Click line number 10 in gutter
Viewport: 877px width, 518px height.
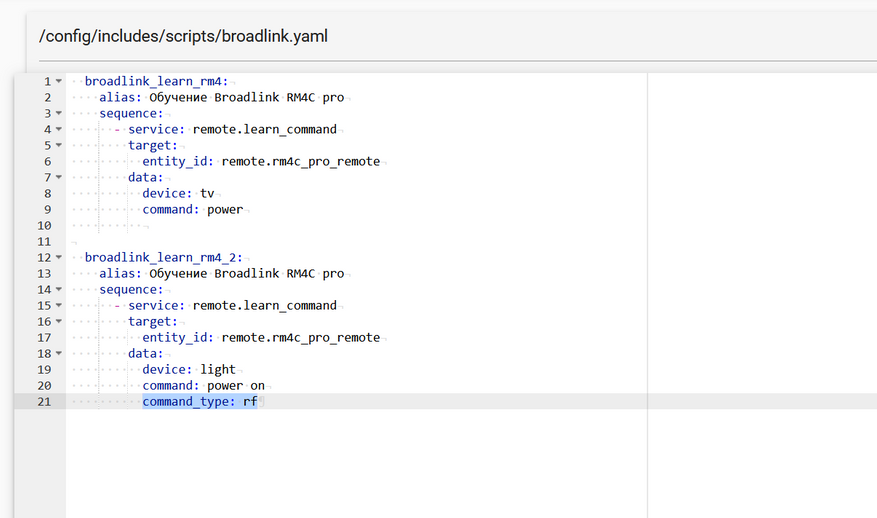coord(44,226)
